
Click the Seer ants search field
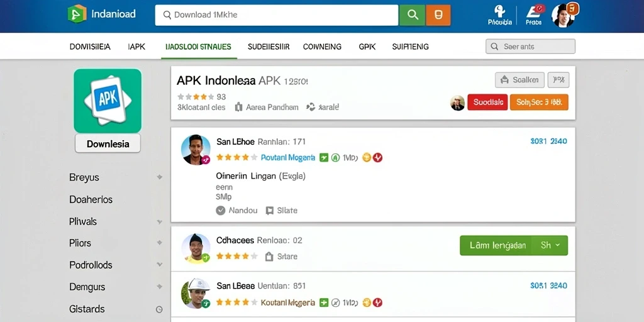click(530, 47)
